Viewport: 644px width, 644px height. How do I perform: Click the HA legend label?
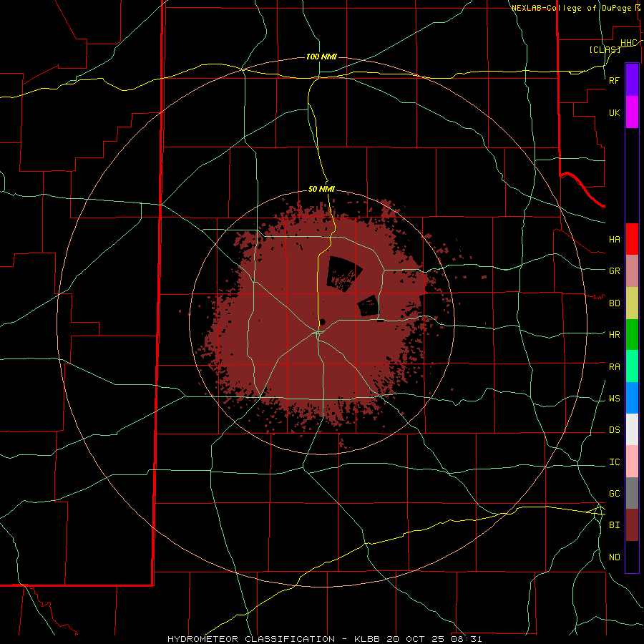[x=615, y=239]
